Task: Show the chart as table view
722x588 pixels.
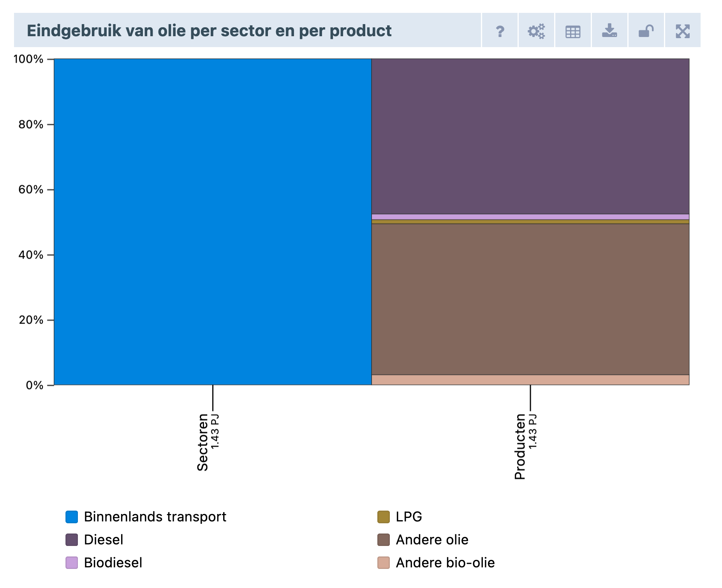Action: pos(573,30)
